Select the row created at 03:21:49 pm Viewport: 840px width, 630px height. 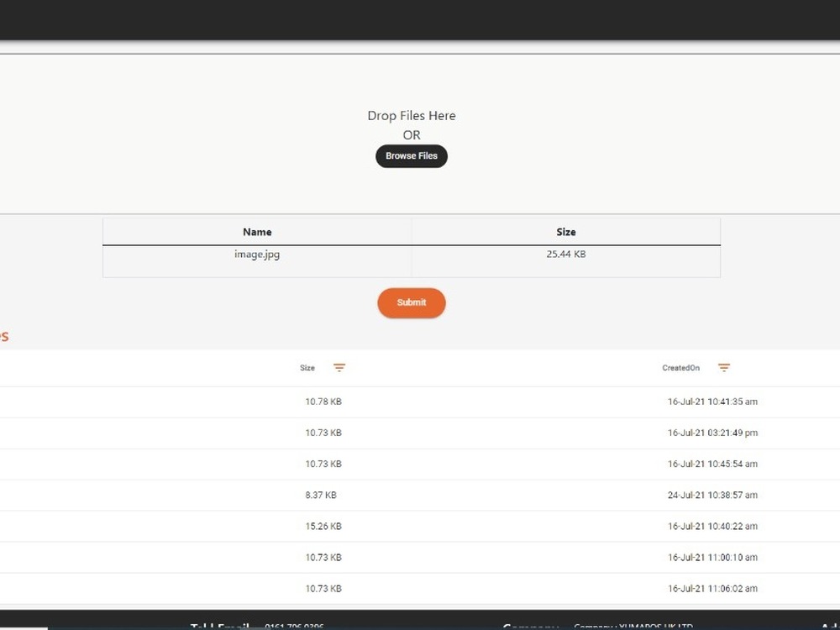point(712,433)
